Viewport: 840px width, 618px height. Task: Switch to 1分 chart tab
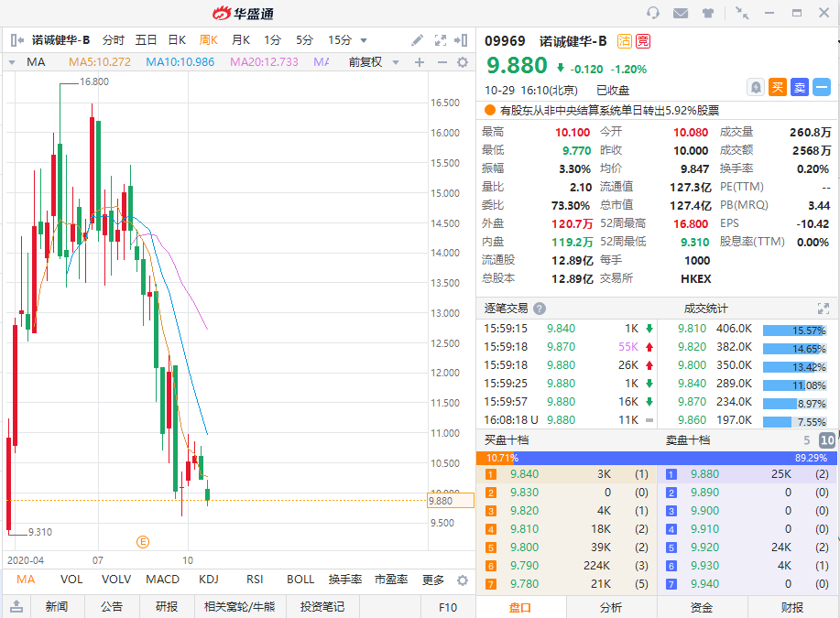point(272,40)
